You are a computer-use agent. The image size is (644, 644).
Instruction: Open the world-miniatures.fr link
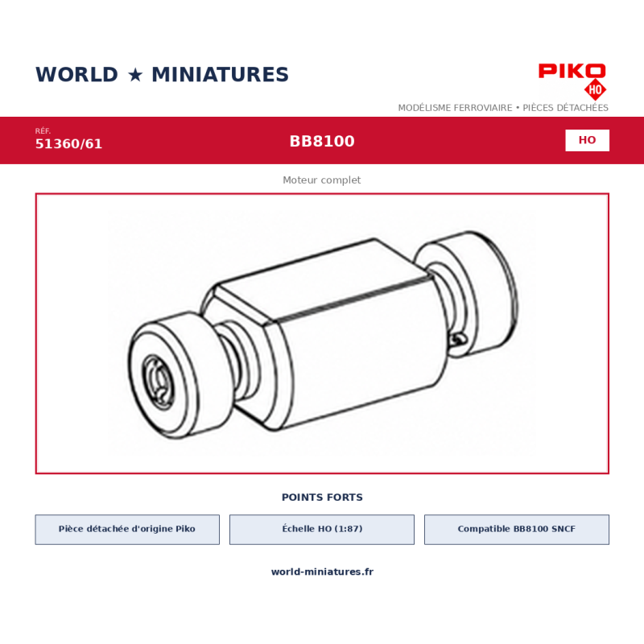point(322,572)
